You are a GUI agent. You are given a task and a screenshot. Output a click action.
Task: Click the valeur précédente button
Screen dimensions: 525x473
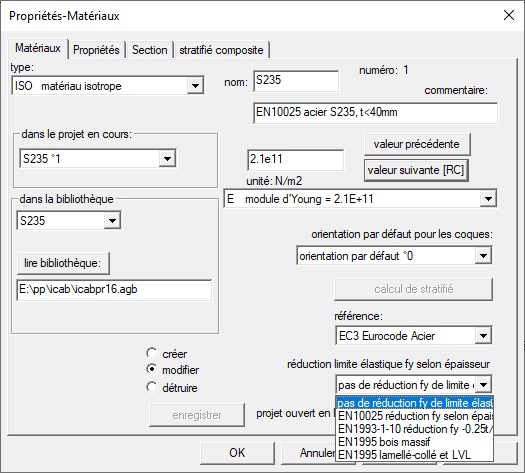point(417,144)
